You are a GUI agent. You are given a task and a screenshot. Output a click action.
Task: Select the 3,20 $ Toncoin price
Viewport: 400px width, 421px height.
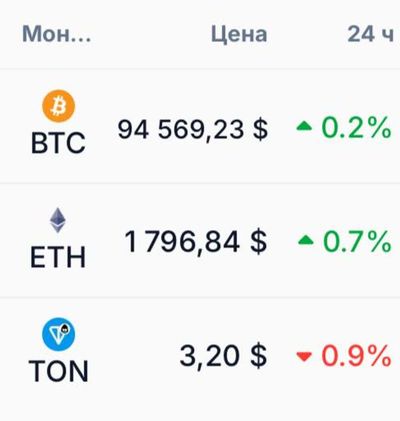223,356
